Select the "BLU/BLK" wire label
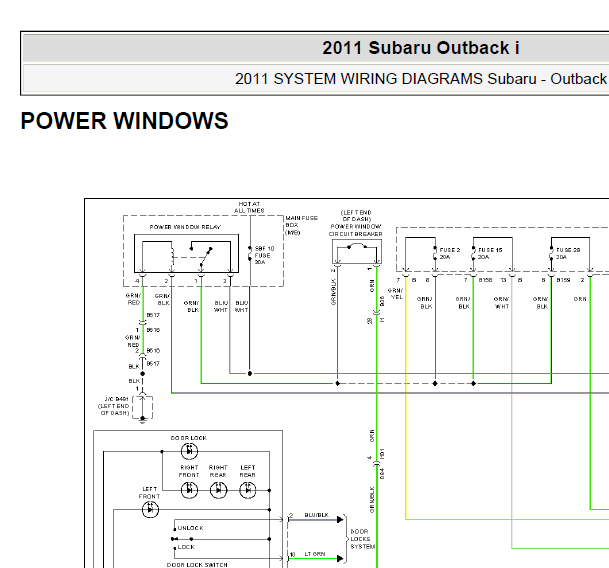The image size is (609, 568). [317, 515]
